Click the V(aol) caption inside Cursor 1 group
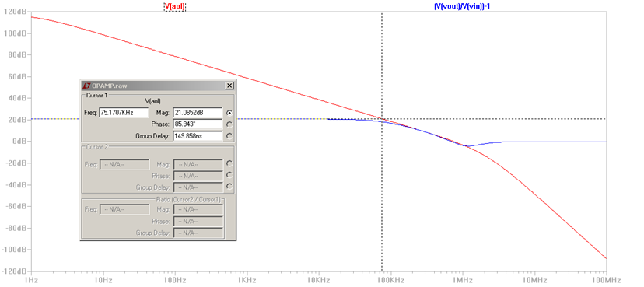Image resolution: width=644 pixels, height=287 pixels. (x=153, y=101)
